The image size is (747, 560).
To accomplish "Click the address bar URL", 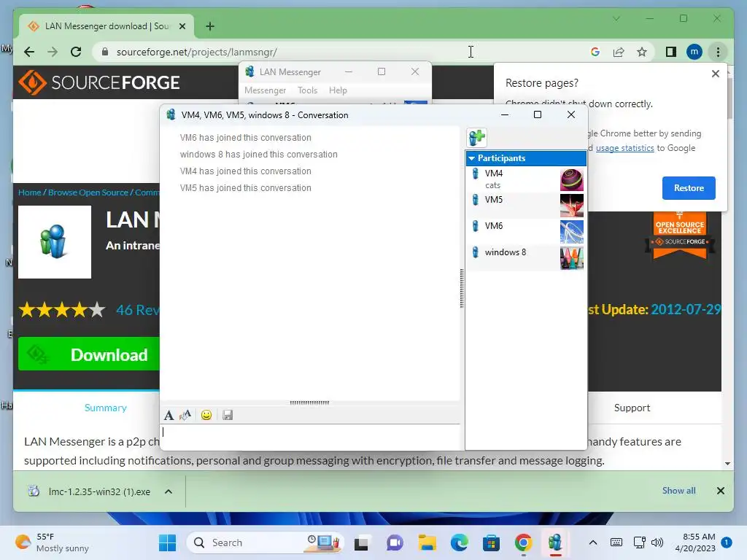I will click(x=197, y=52).
